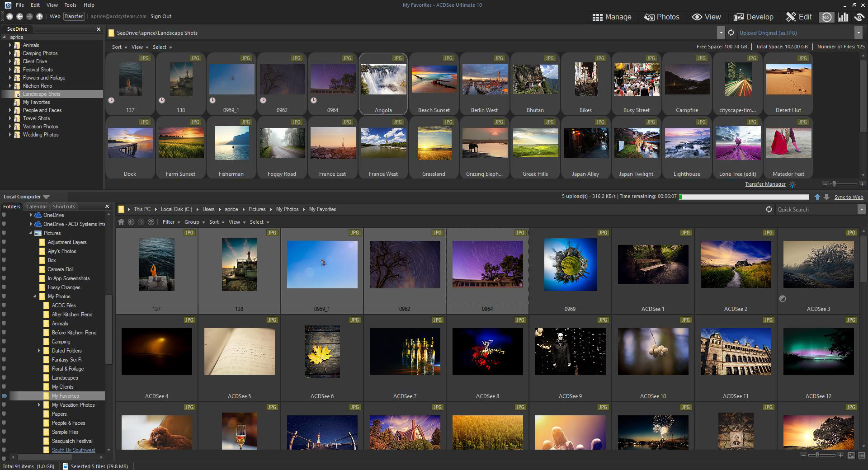Click up-folder arrow in local file toolbar
Viewport: 868px width, 470px height.
click(151, 222)
